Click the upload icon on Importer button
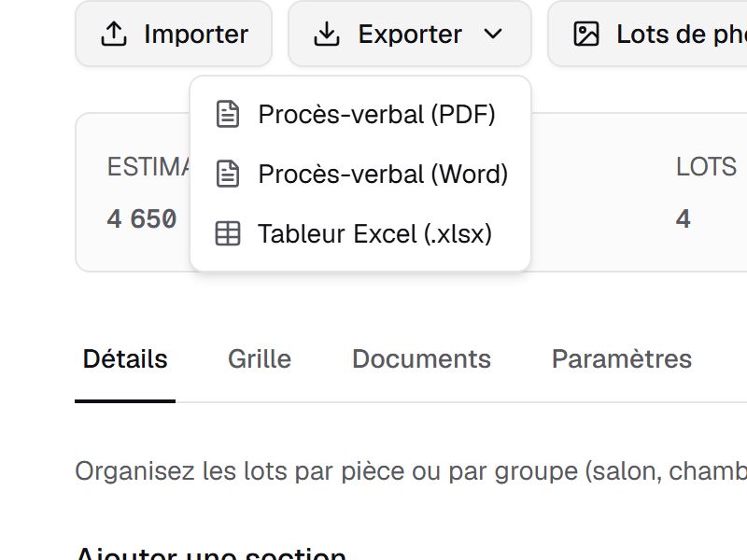747x560 pixels. coord(114,34)
